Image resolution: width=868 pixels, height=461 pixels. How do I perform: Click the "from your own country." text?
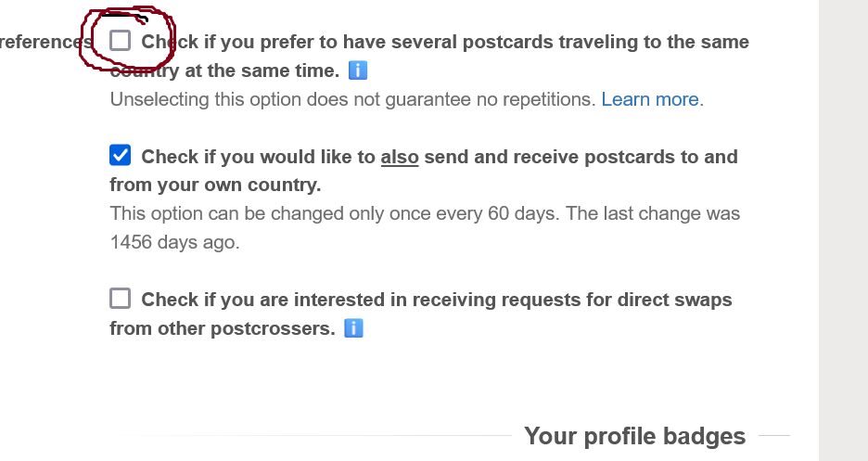tap(215, 185)
